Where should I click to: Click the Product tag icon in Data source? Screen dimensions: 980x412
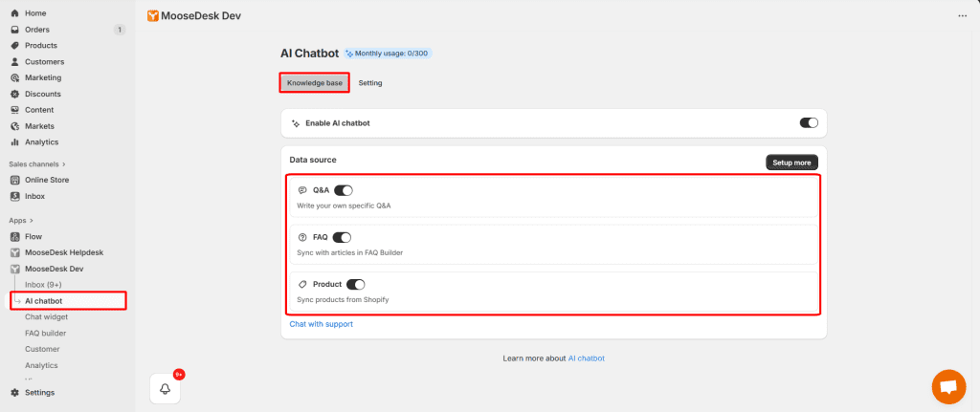pos(302,284)
